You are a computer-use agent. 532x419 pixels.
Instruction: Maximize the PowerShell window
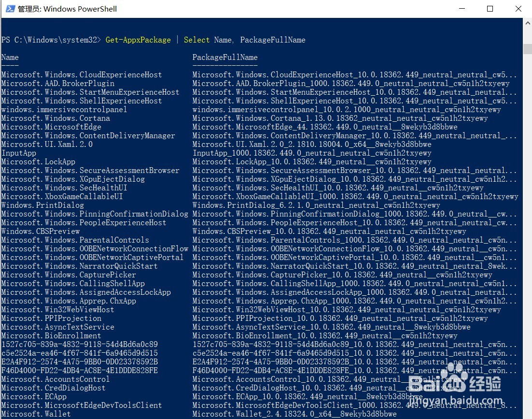(490, 9)
